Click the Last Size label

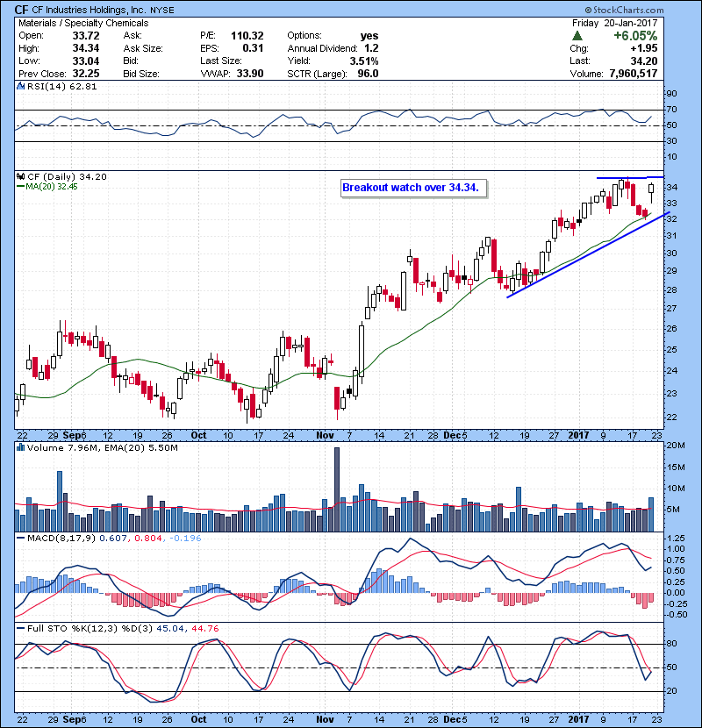(220, 61)
